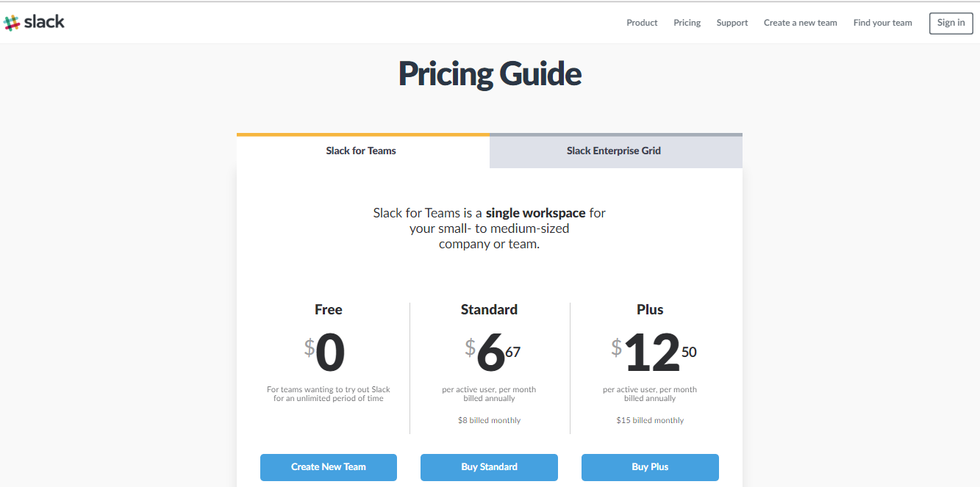This screenshot has width=980, height=487.
Task: Click the Free plan title
Action: coord(328,309)
